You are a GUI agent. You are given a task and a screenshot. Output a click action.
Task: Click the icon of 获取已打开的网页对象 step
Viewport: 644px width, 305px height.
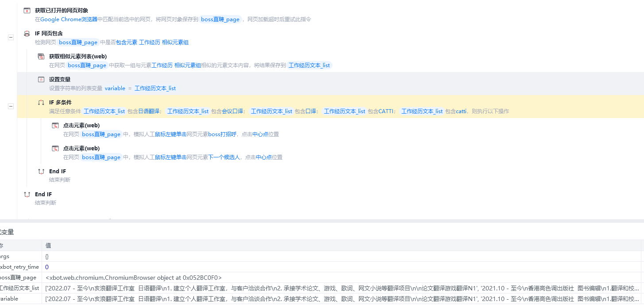pyautogui.click(x=27, y=11)
